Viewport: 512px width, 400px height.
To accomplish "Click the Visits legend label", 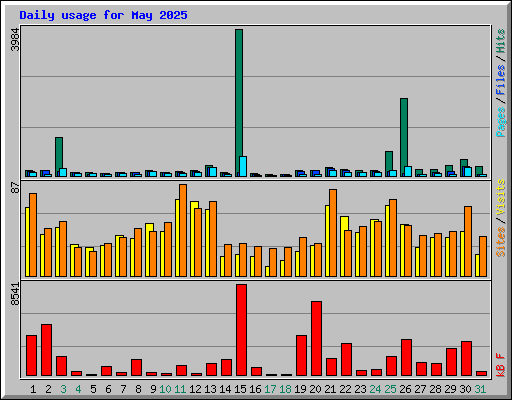I will click(501, 197).
